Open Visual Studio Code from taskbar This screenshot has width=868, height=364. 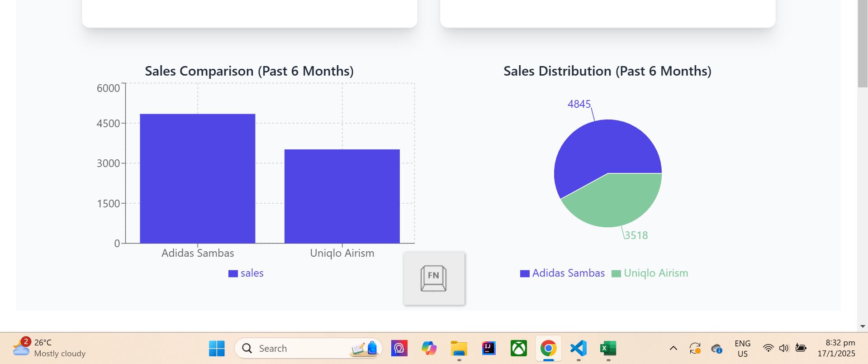tap(579, 348)
